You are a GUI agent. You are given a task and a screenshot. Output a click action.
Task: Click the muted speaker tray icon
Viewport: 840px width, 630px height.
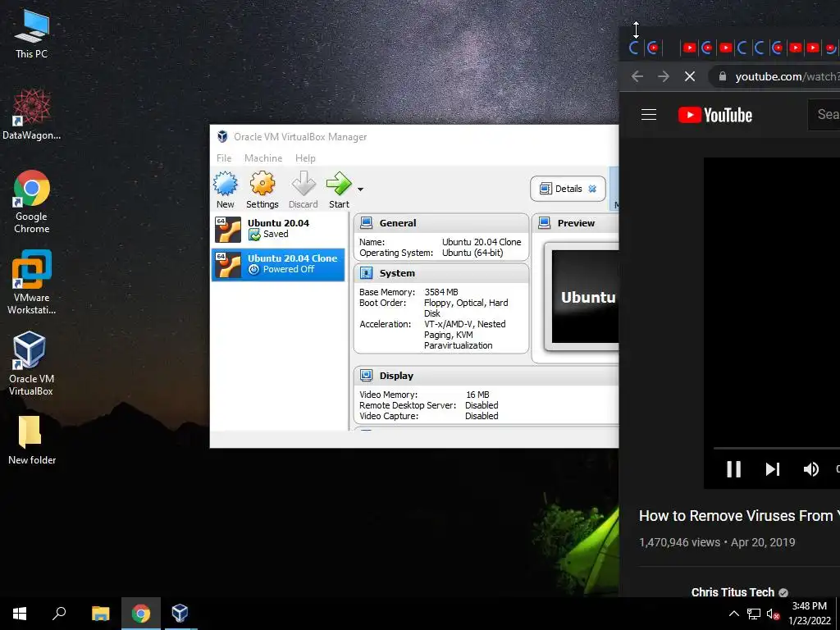773,614
